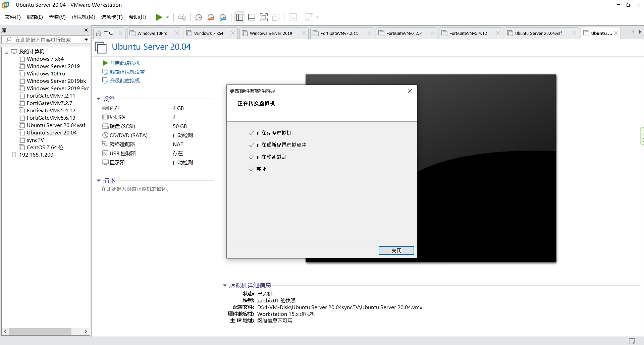Click the take snapshot clock icon
644x345 pixels.
click(x=198, y=17)
